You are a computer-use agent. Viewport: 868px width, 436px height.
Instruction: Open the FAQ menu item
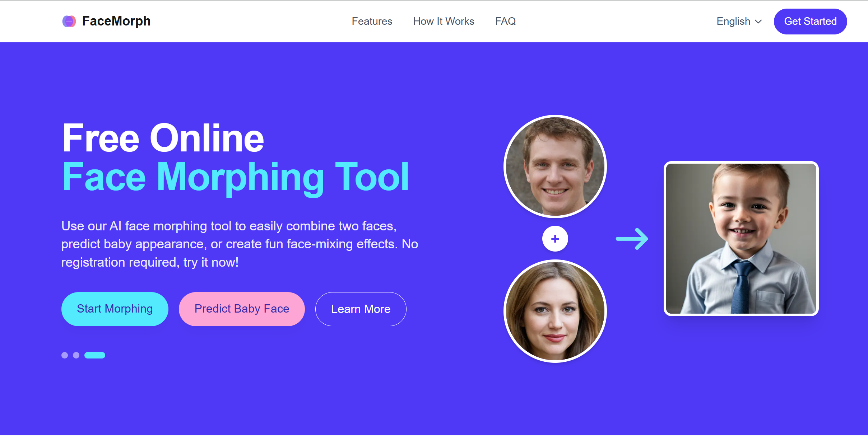point(505,21)
